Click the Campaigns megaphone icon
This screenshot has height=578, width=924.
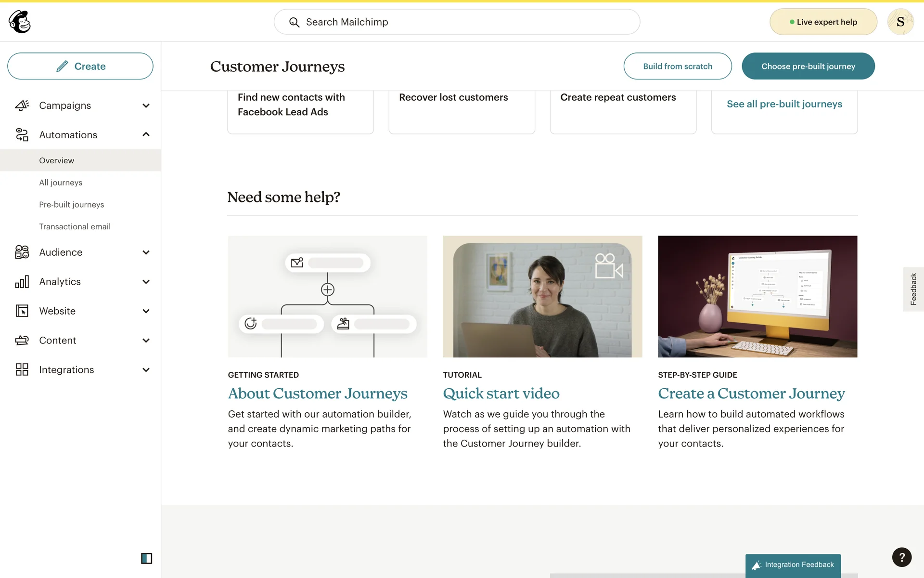coord(22,105)
